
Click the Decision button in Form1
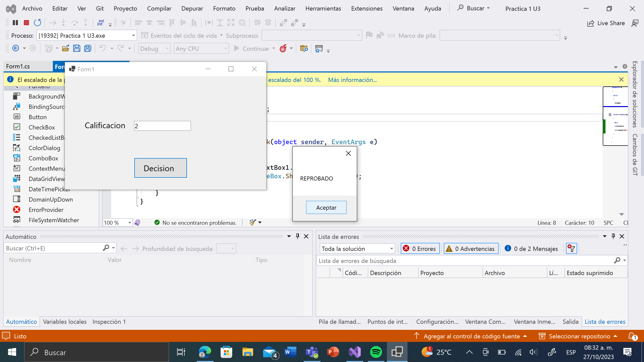(x=160, y=168)
